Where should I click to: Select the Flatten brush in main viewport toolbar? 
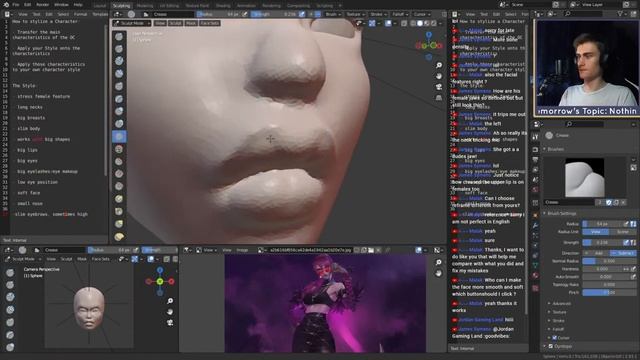(x=119, y=162)
